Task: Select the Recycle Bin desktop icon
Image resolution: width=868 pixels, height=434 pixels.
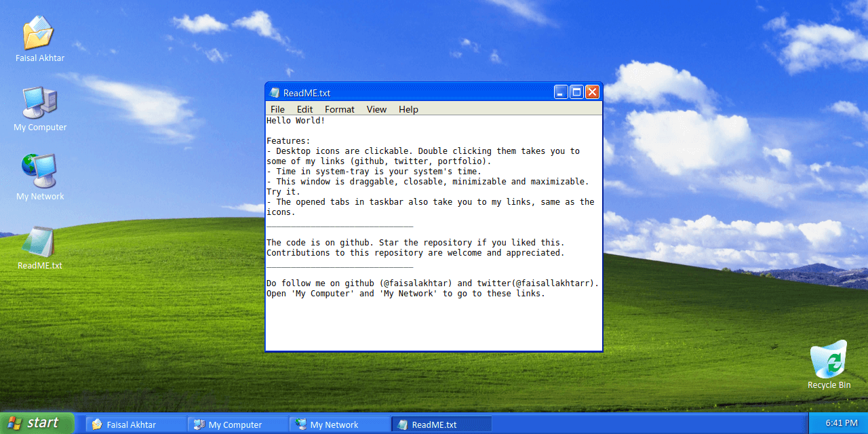Action: click(829, 366)
